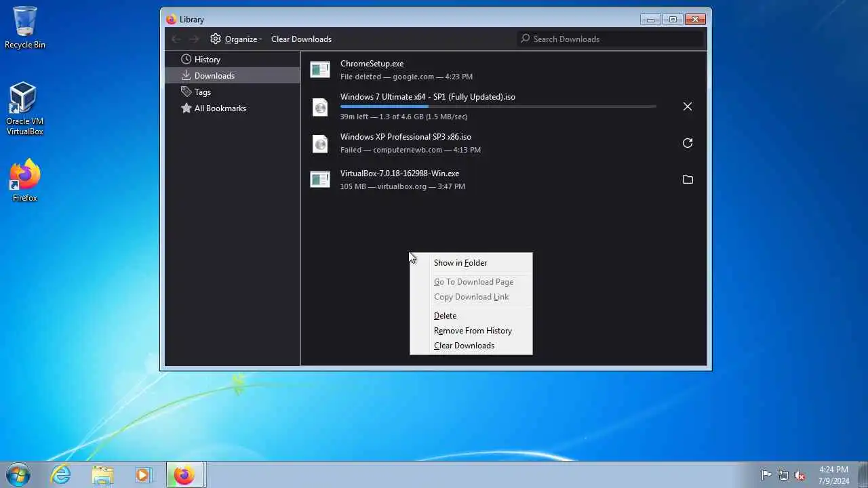Retry the Windows XP Professional ISO download
This screenshot has width=868, height=488.
pos(688,143)
